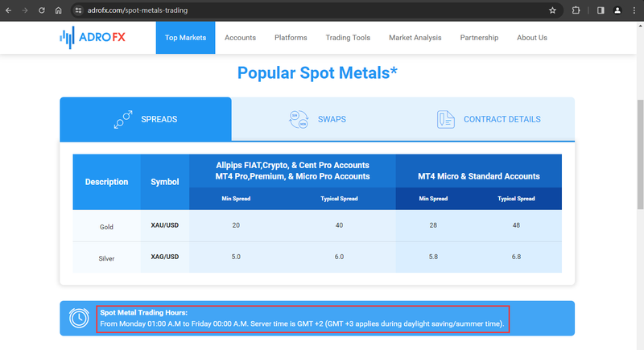Screen dimensions: 644x350
Task: Switch to the CONTRACT DETAILS tab
Action: (489, 119)
